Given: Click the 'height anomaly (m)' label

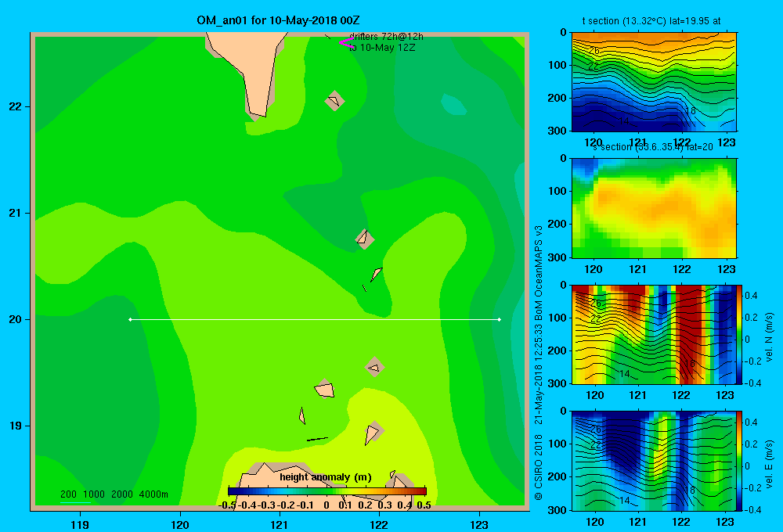Looking at the screenshot, I should 326,477.
